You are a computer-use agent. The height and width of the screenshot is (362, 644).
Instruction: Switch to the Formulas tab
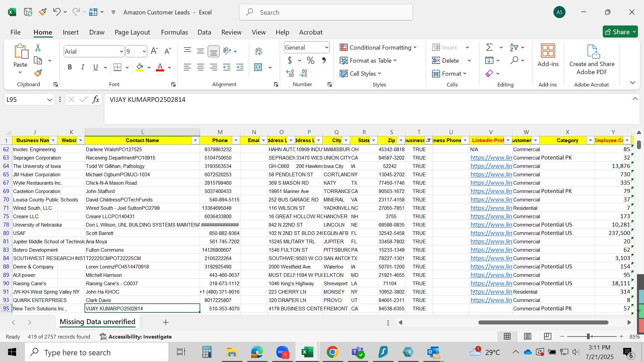coord(174,32)
